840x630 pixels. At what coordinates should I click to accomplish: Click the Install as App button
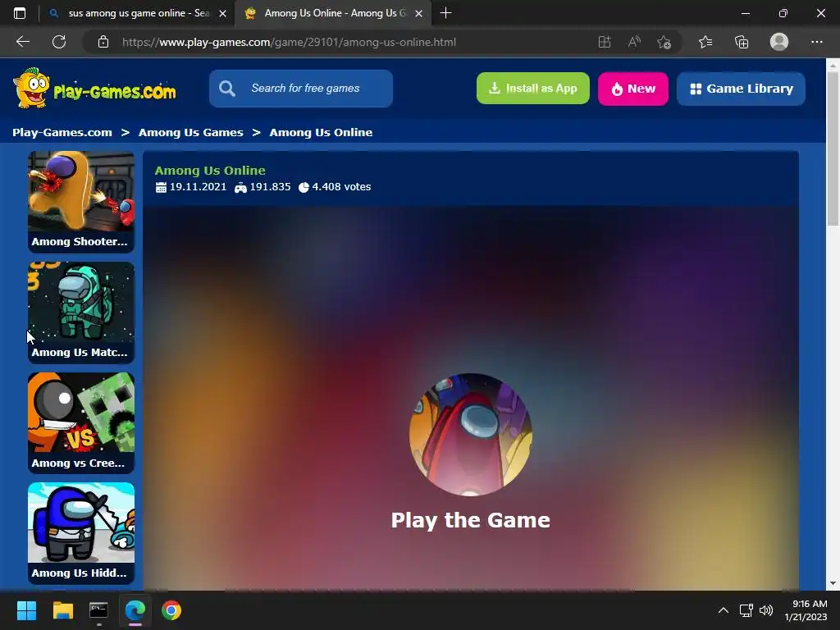click(533, 89)
